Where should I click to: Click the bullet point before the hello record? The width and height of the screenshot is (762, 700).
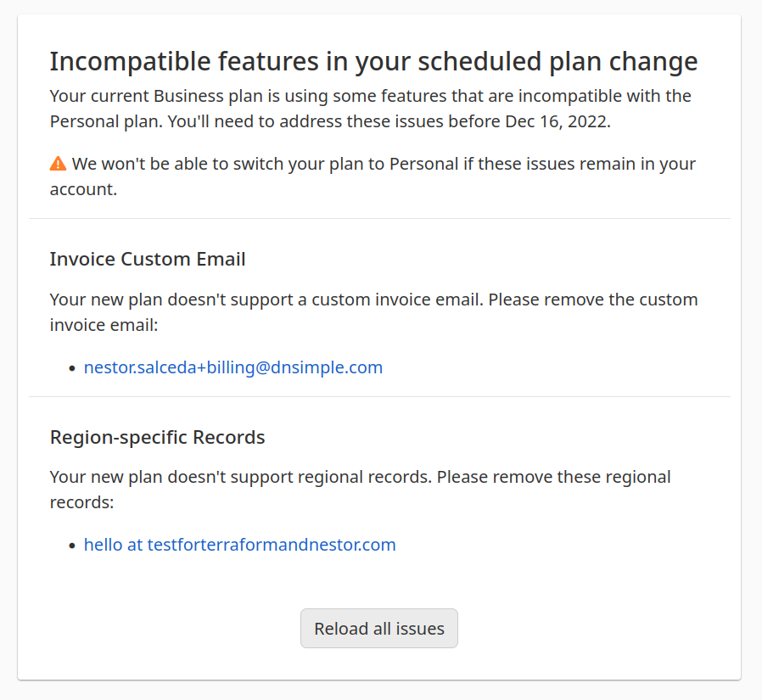click(x=73, y=546)
